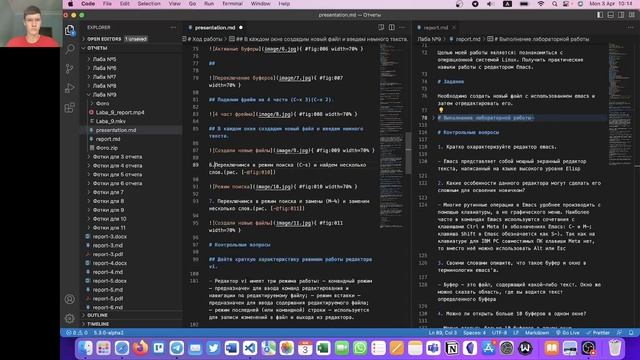
Task: Click Go Live in status bar
Action: (x=567, y=333)
